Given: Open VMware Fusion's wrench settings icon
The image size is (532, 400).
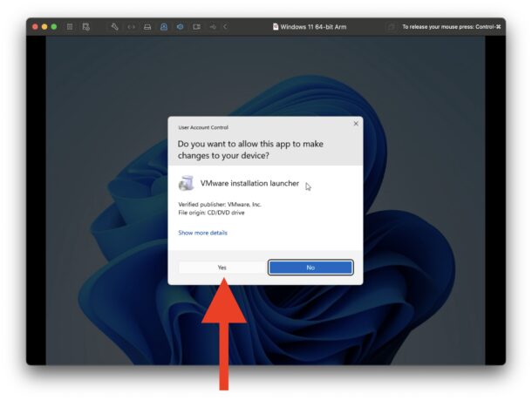Looking at the screenshot, I should [114, 27].
